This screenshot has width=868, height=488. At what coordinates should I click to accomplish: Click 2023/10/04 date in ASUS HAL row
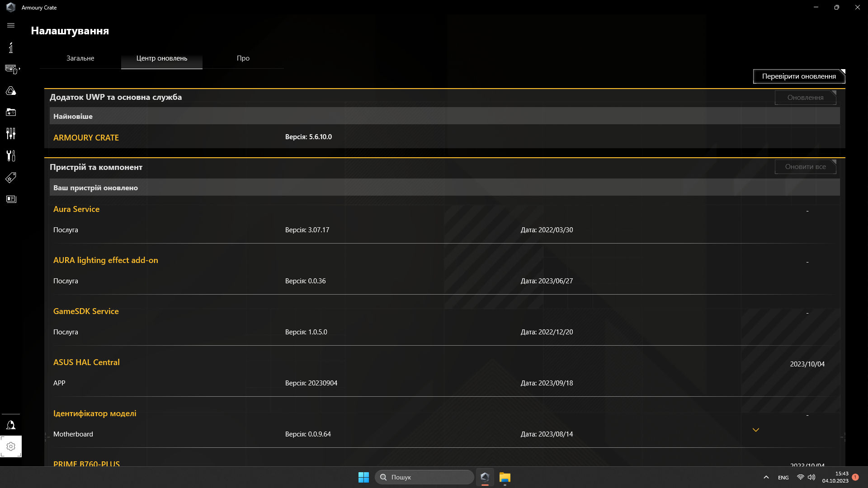pos(807,364)
